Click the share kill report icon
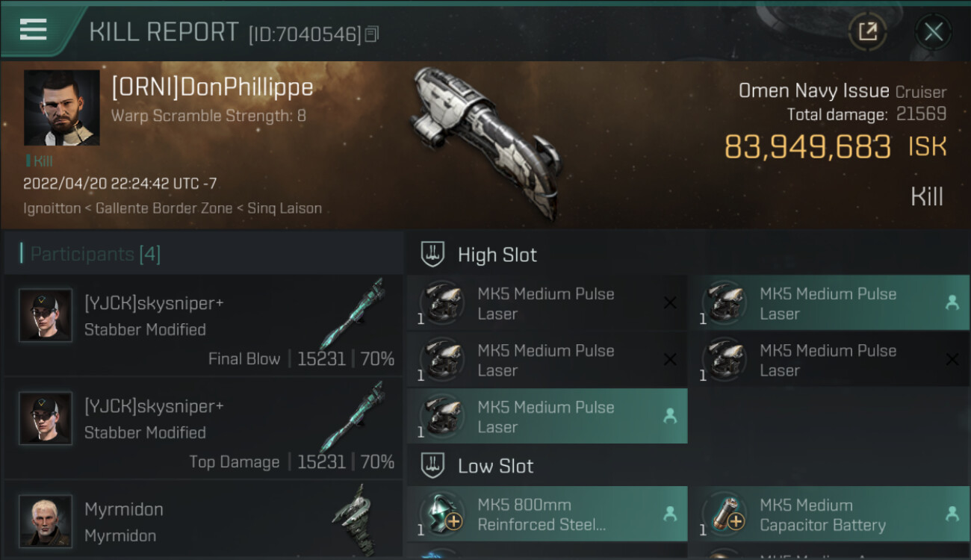Image resolution: width=971 pixels, height=560 pixels. (x=867, y=31)
